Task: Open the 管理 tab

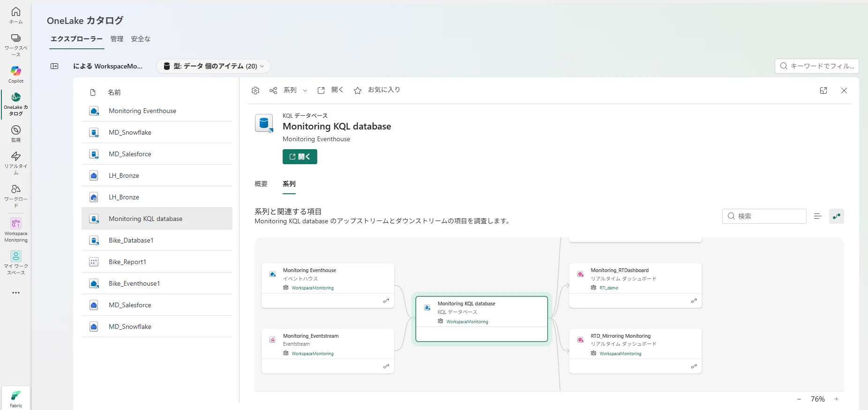Action: 117,39
